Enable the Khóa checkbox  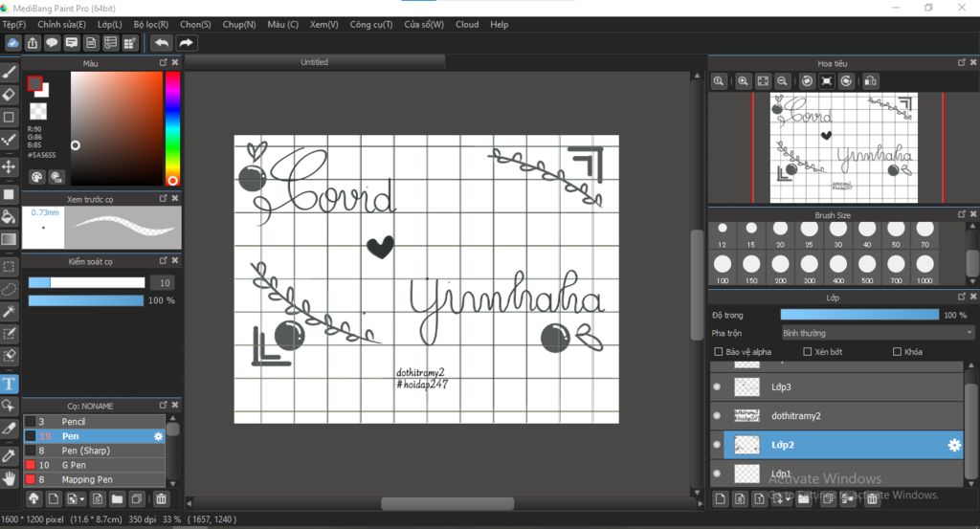click(x=897, y=352)
